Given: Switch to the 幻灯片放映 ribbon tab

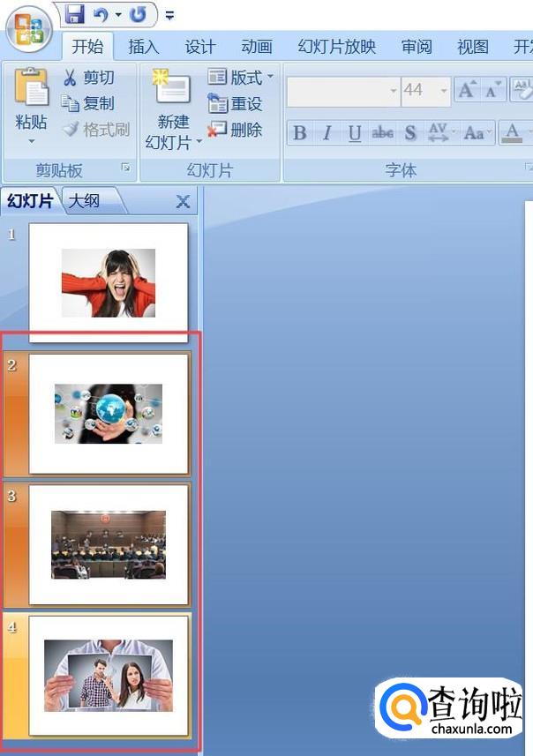Looking at the screenshot, I should (x=336, y=47).
